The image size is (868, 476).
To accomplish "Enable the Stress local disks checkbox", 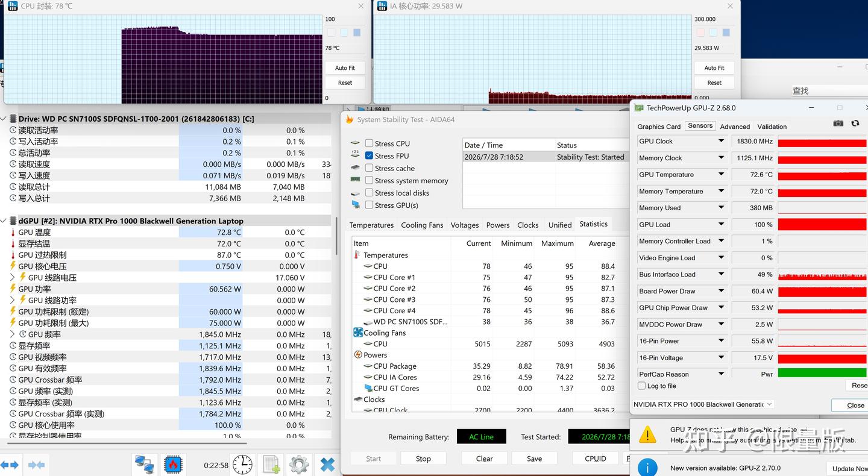I will coord(369,193).
